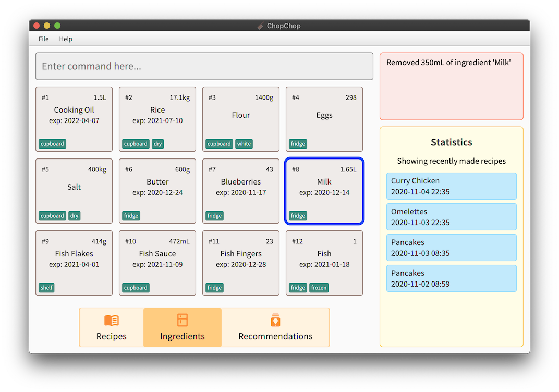Select the Blueberries ingredient card
Image resolution: width=559 pixels, height=392 pixels.
point(241,191)
